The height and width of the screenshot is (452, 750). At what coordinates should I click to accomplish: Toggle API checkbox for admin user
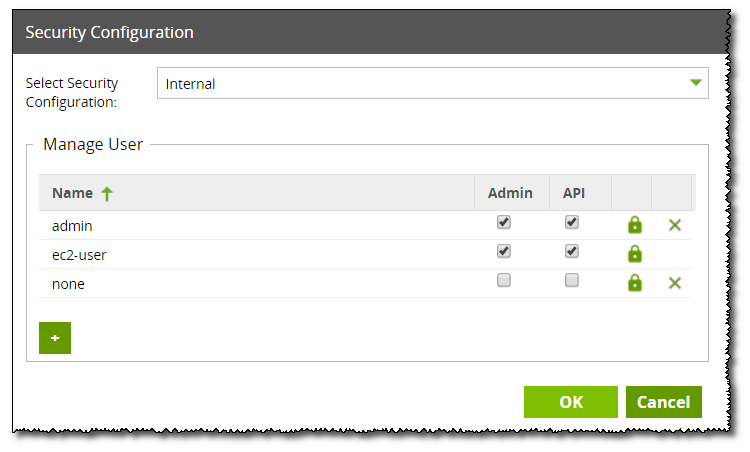[572, 222]
